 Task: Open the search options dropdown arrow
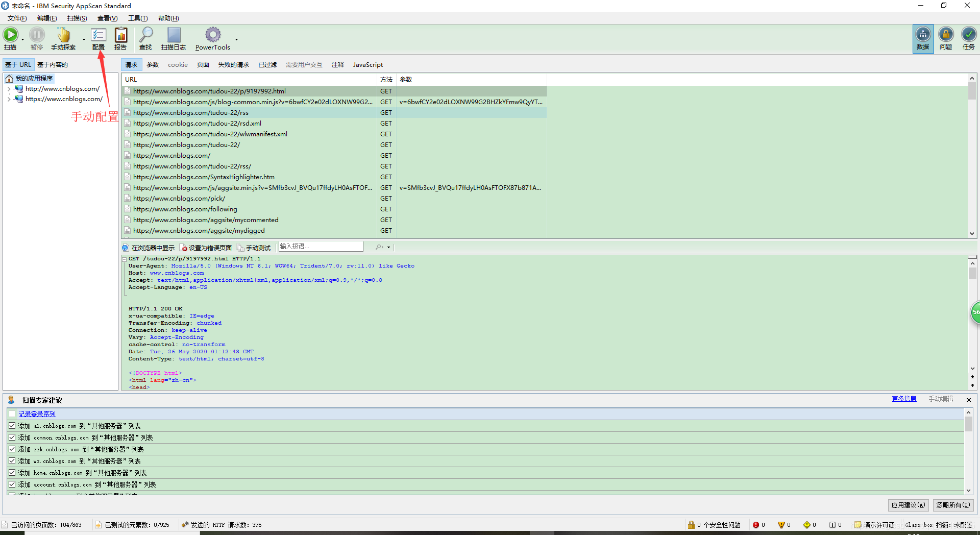point(388,247)
